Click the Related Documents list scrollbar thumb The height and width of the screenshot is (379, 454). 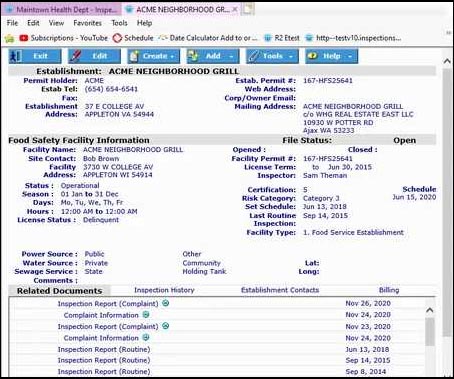tap(430, 332)
